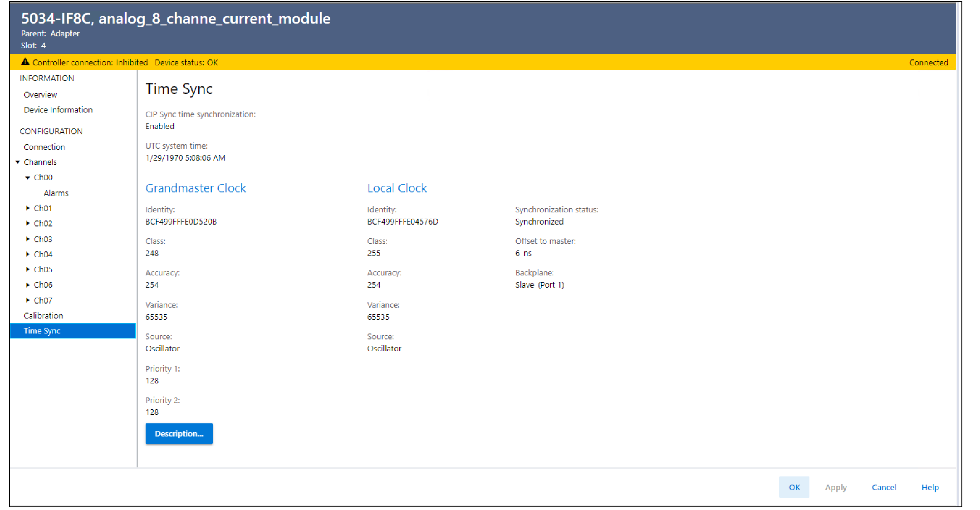The width and height of the screenshot is (980, 510).
Task: Click Grandmaster identity BCF499FFFE0D520B
Action: coord(181,221)
